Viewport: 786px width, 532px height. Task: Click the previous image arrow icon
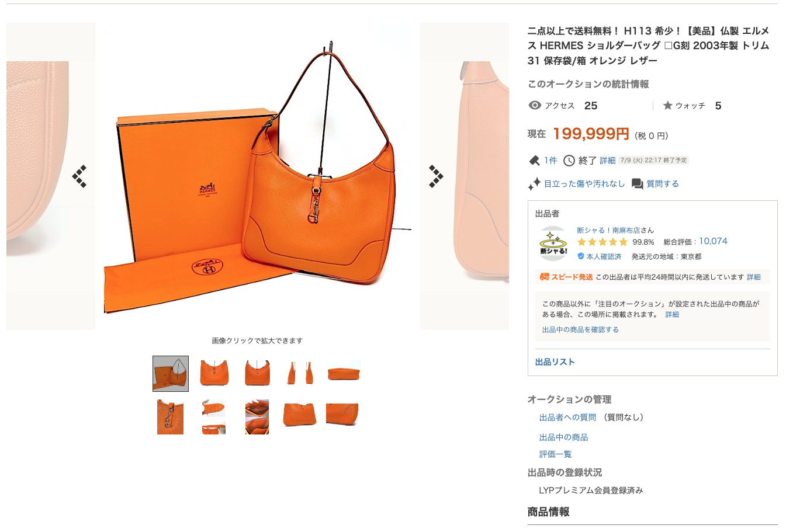click(79, 176)
